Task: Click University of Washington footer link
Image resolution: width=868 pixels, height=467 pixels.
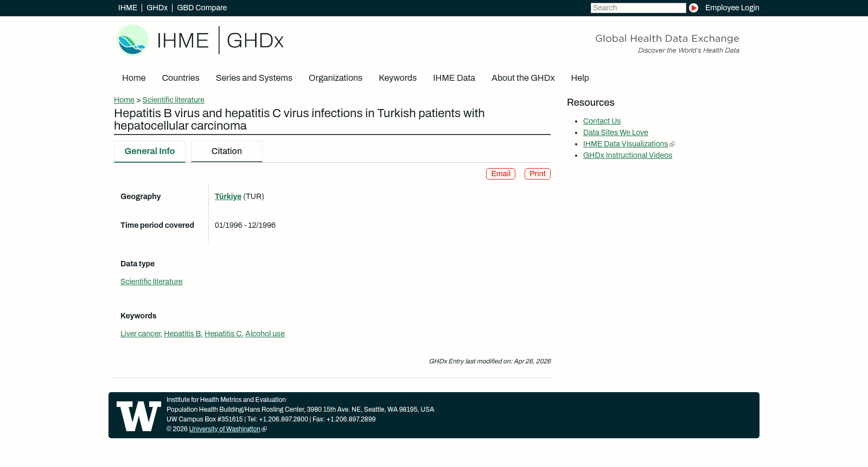Action: pyautogui.click(x=225, y=429)
